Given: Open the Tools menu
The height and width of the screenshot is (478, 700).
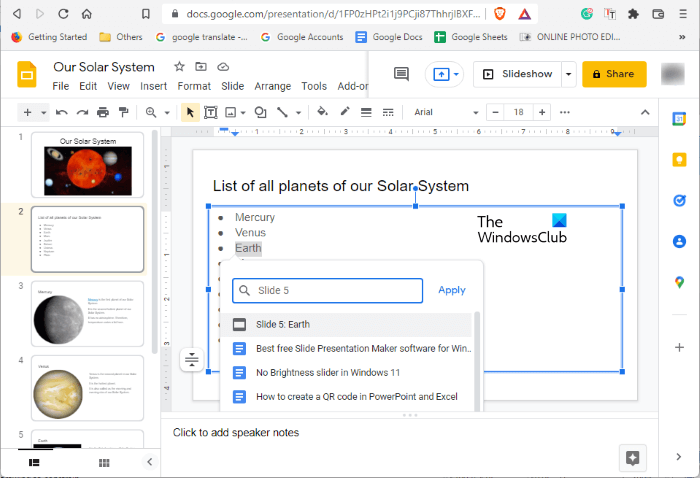Looking at the screenshot, I should 314,86.
